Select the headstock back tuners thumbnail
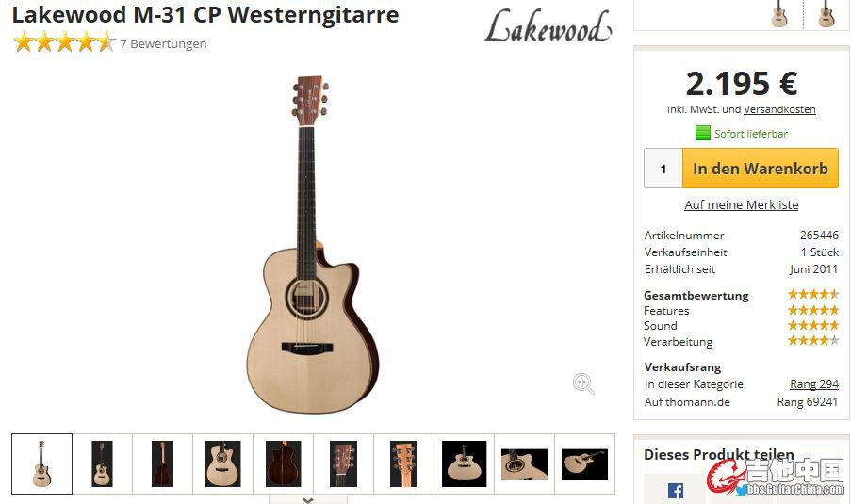 403,463
